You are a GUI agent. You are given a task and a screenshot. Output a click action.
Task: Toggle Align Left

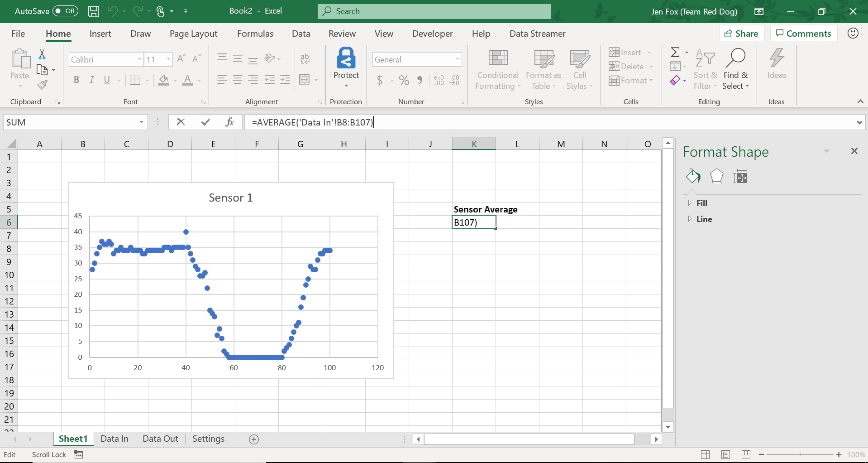pos(222,80)
